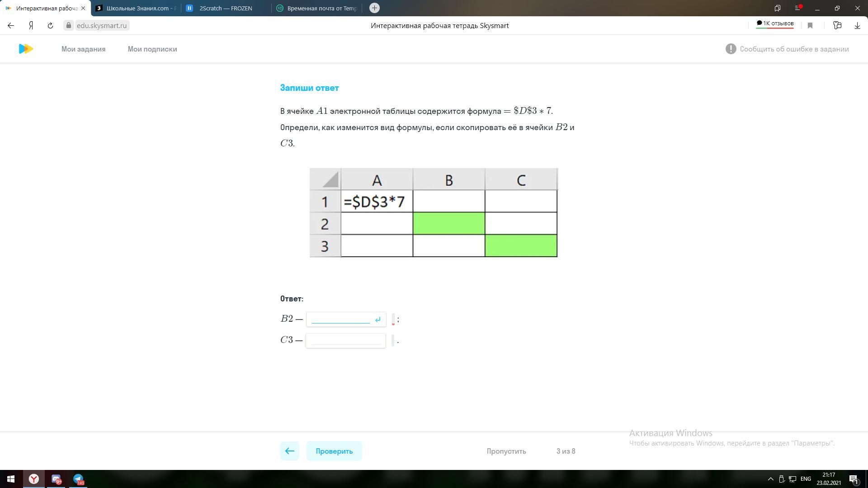The image size is (868, 488).
Task: Click the B2 answer input field
Action: click(341, 319)
